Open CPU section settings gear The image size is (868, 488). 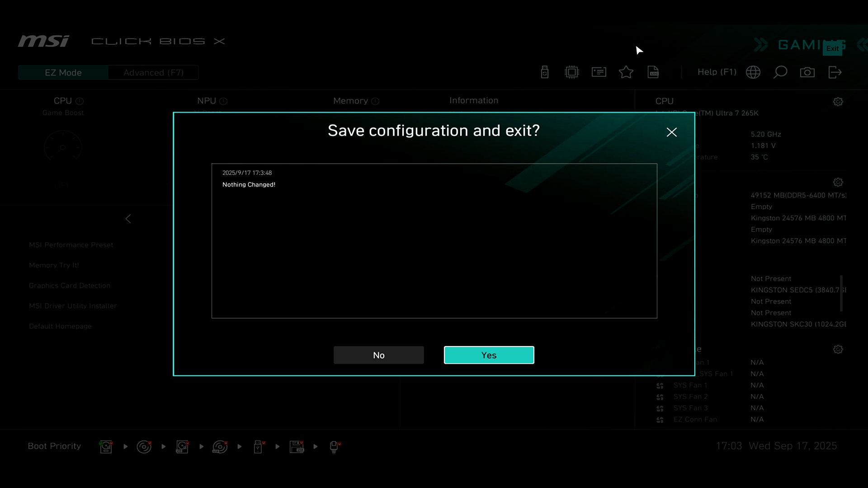pyautogui.click(x=838, y=102)
